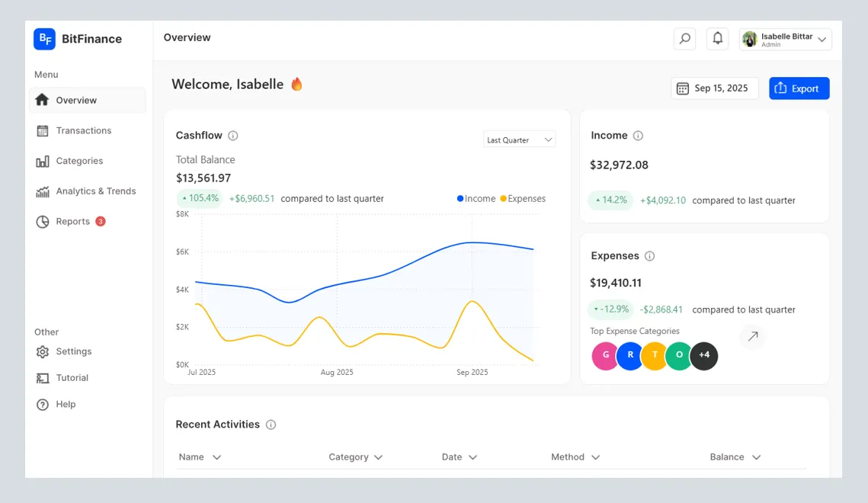Toggle the Income series in the legend
This screenshot has width=868, height=503.
pyautogui.click(x=476, y=198)
